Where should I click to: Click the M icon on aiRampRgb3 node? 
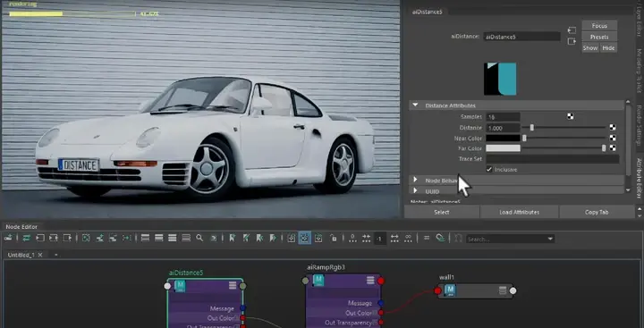318,281
